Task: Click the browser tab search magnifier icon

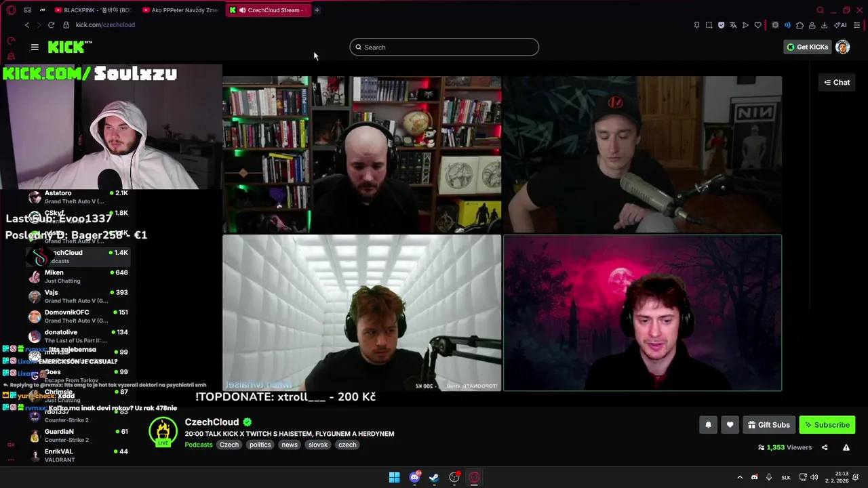Action: 820,10
